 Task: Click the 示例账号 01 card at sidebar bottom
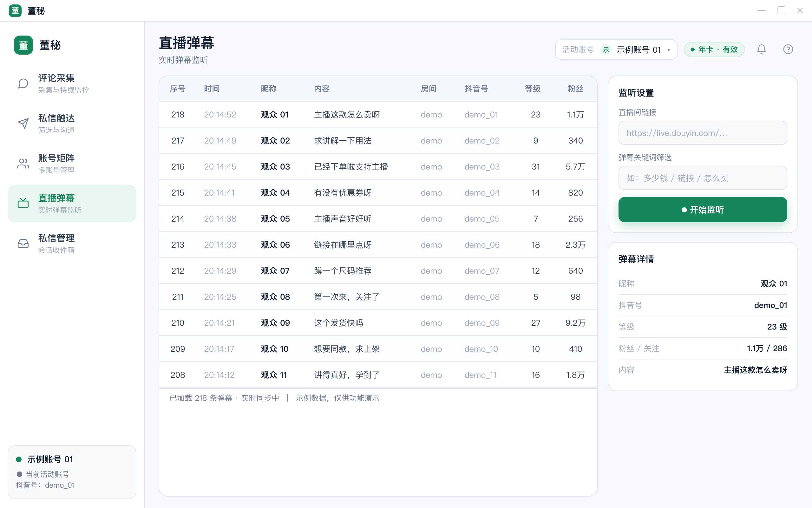pyautogui.click(x=72, y=472)
